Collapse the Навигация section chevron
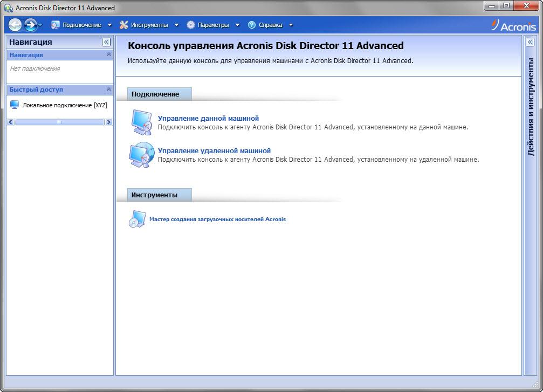The width and height of the screenshot is (543, 392). pos(109,54)
